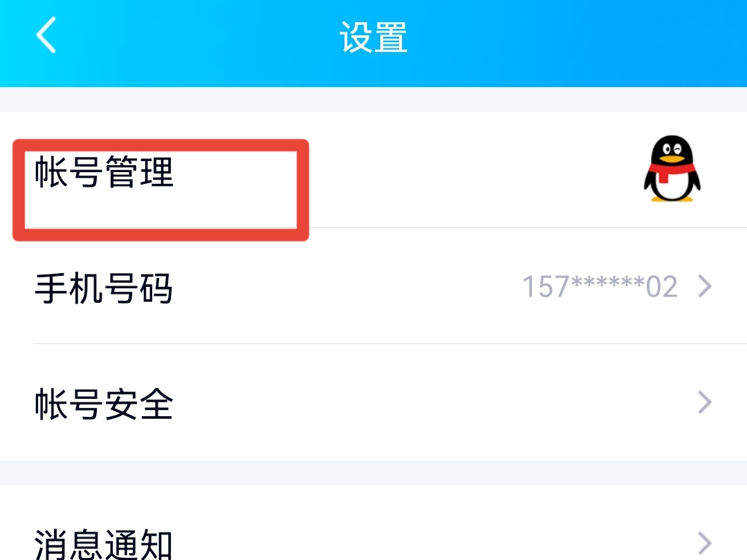Open the QQ penguin avatar

click(x=672, y=169)
